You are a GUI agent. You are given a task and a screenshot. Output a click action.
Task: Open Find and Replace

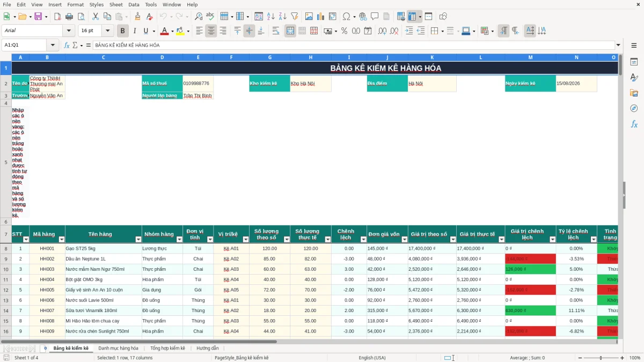(199, 17)
